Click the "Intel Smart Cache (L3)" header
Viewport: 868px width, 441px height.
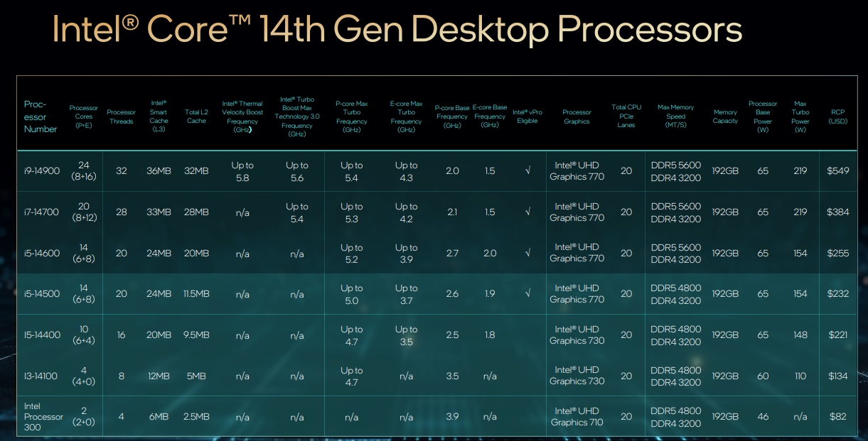(x=159, y=116)
